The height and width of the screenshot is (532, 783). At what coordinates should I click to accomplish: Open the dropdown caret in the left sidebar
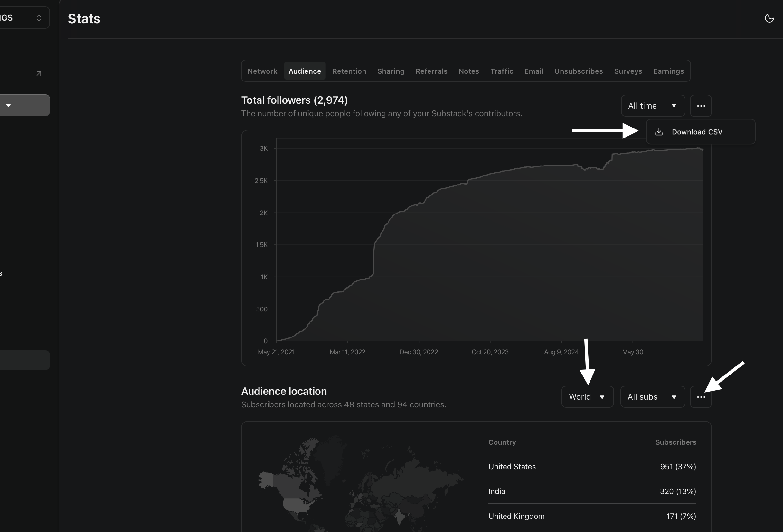(x=8, y=105)
